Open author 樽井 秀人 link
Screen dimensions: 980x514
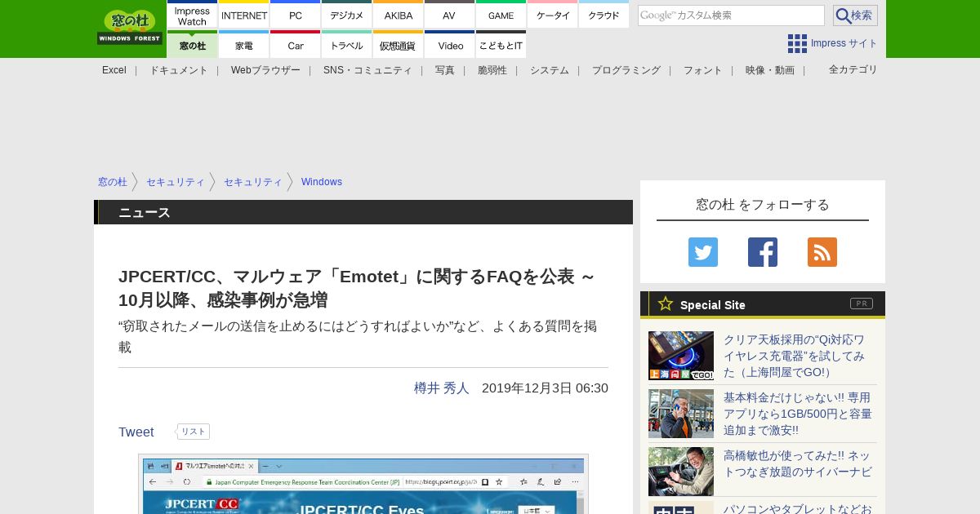pyautogui.click(x=442, y=388)
